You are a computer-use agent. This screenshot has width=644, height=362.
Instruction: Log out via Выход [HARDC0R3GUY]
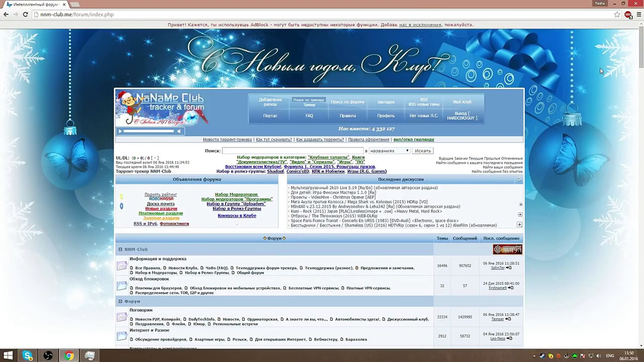click(x=462, y=116)
